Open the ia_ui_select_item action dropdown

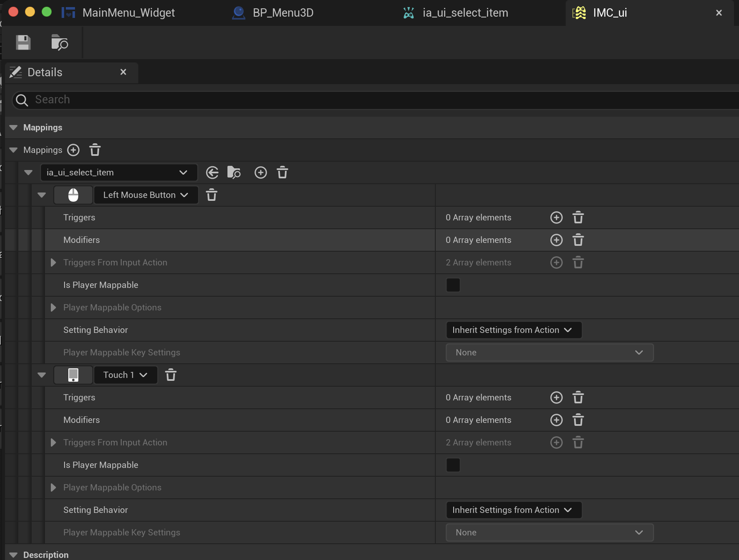click(x=119, y=172)
